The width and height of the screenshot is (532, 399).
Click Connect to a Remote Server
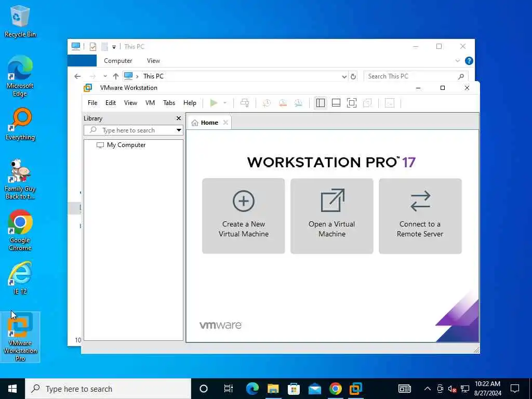[420, 216]
